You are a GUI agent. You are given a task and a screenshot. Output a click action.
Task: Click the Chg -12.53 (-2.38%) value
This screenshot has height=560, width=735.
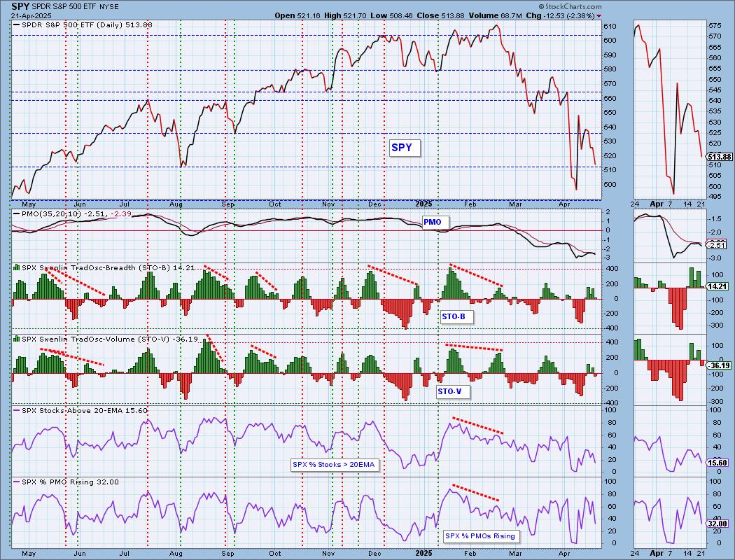[560, 15]
